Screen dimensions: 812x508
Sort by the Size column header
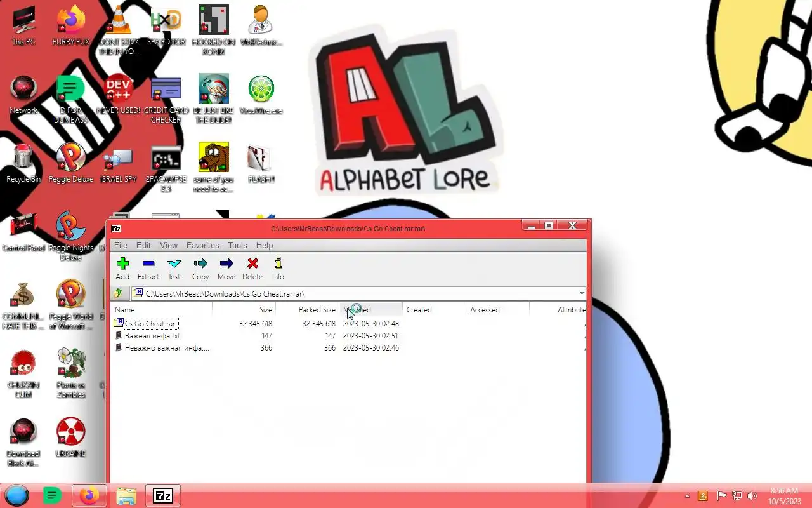click(x=244, y=310)
